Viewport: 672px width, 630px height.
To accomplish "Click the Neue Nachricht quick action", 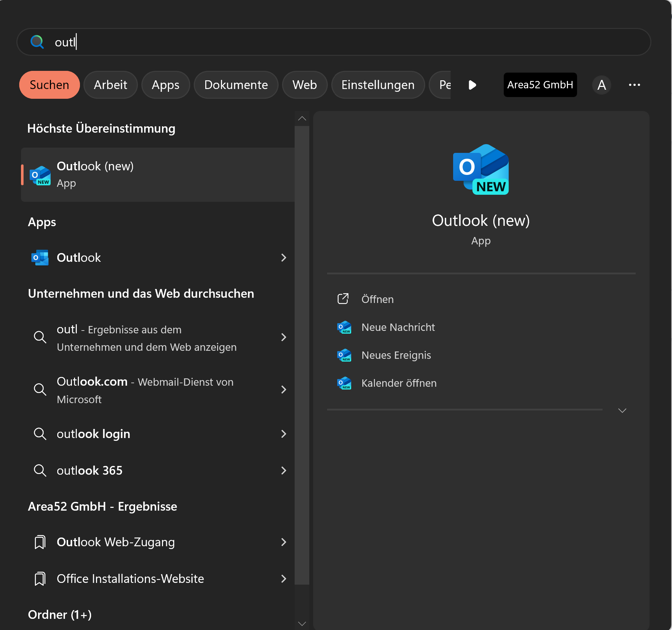I will 398,327.
